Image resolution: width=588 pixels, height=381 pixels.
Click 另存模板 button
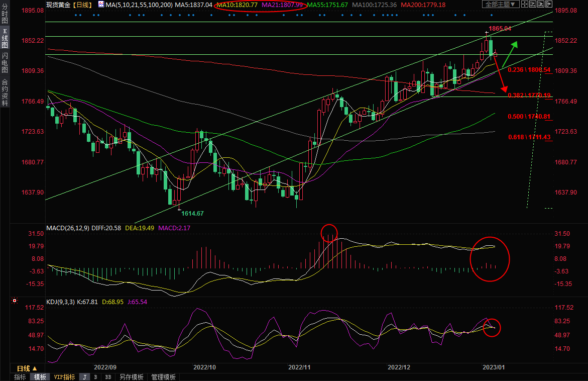tap(131, 377)
